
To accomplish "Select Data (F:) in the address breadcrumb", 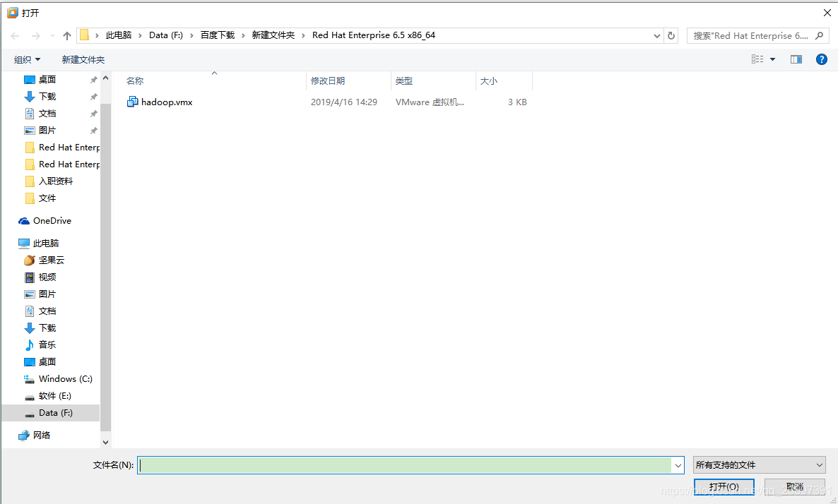I will pyautogui.click(x=165, y=35).
